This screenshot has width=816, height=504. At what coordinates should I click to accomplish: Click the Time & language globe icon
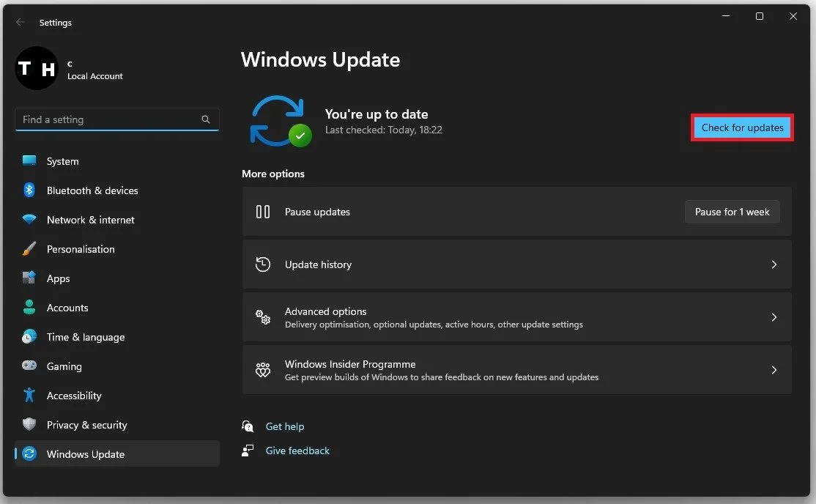pos(29,336)
